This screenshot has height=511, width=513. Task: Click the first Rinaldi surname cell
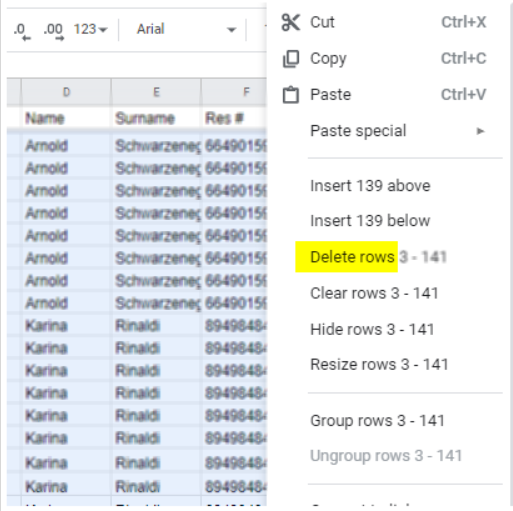pos(156,325)
